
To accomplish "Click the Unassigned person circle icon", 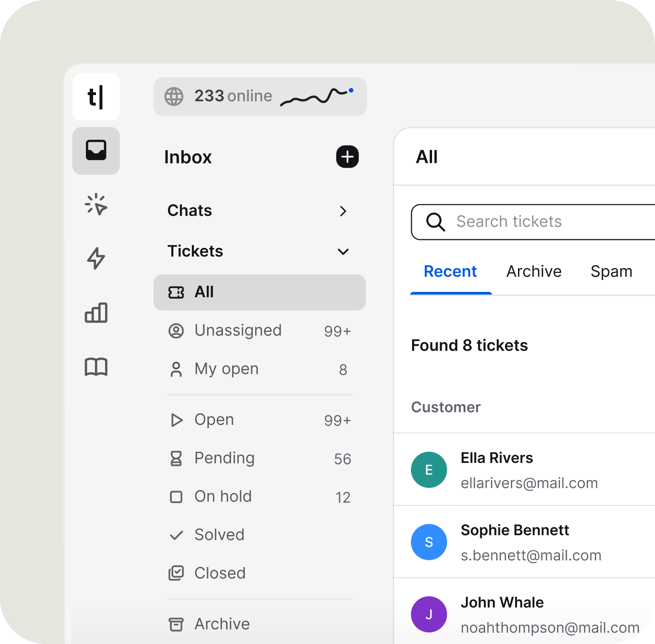I will tap(176, 331).
